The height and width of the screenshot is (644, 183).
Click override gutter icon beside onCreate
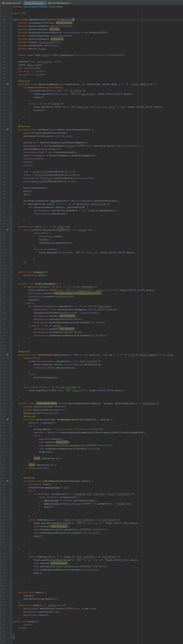click(x=7, y=129)
